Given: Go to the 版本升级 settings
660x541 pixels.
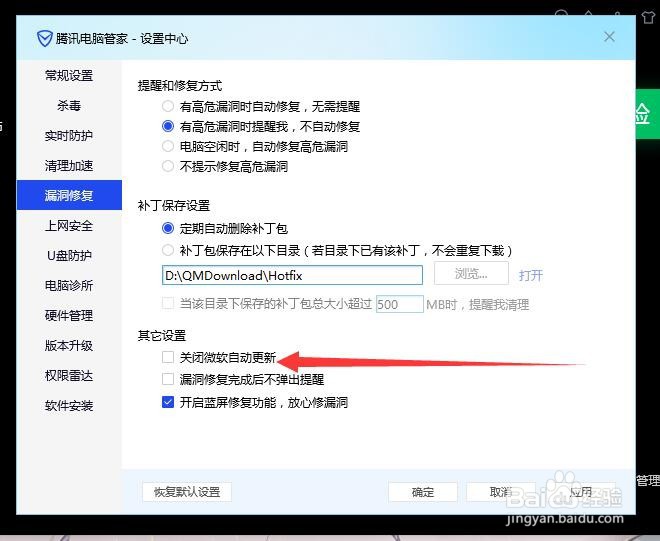Looking at the screenshot, I should coord(69,346).
